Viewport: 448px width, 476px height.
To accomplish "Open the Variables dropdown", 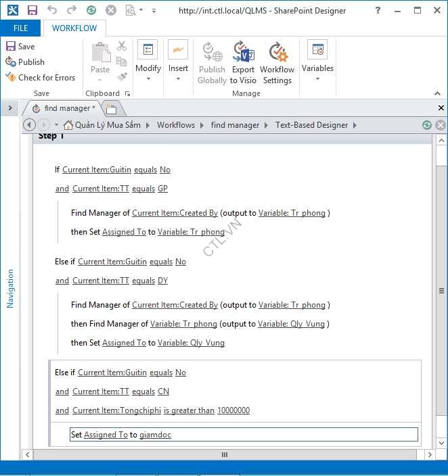I will point(317,64).
